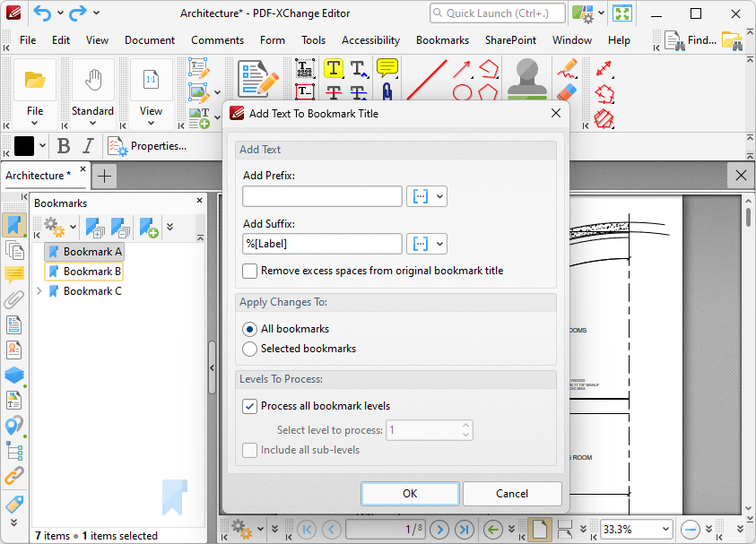Screen dimensions: 756x544
Task: Enable Remove excess spaces checkbox
Action: 249,271
